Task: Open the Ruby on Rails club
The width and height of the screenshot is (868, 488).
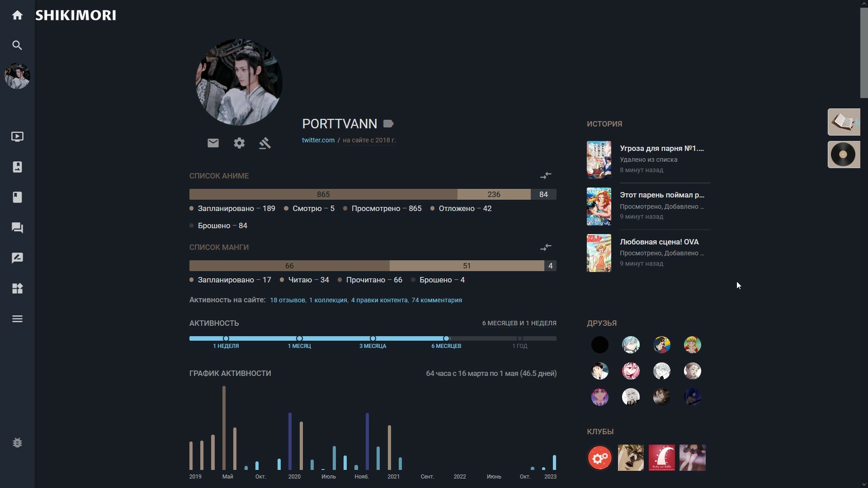Action: [661, 458]
